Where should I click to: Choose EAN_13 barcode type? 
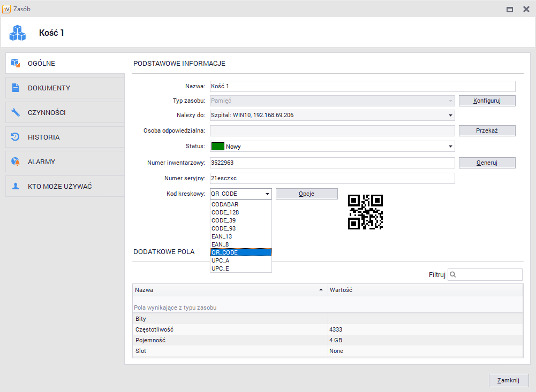(222, 236)
